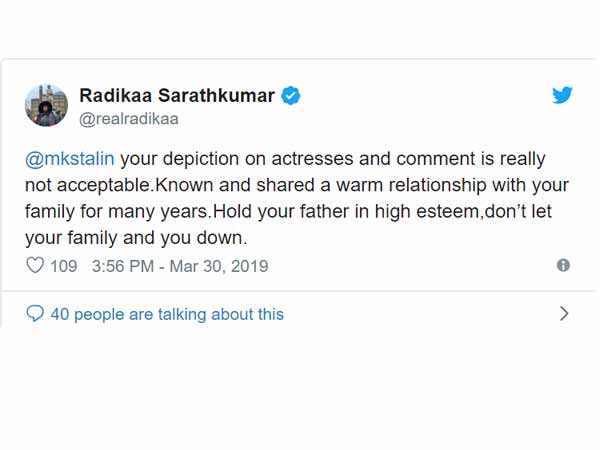Open the 3:56 PM time link
600x450 pixels.
(120, 267)
